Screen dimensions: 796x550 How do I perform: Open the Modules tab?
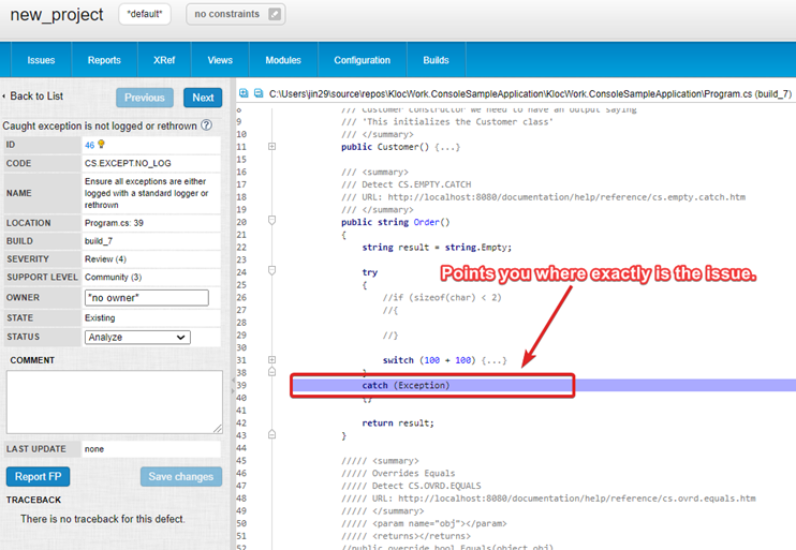pos(283,60)
